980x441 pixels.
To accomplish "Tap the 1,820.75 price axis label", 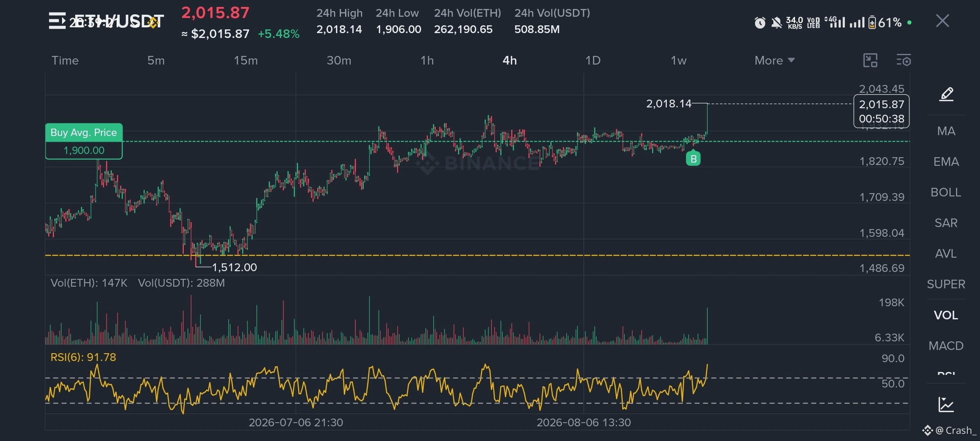I will pyautogui.click(x=882, y=161).
